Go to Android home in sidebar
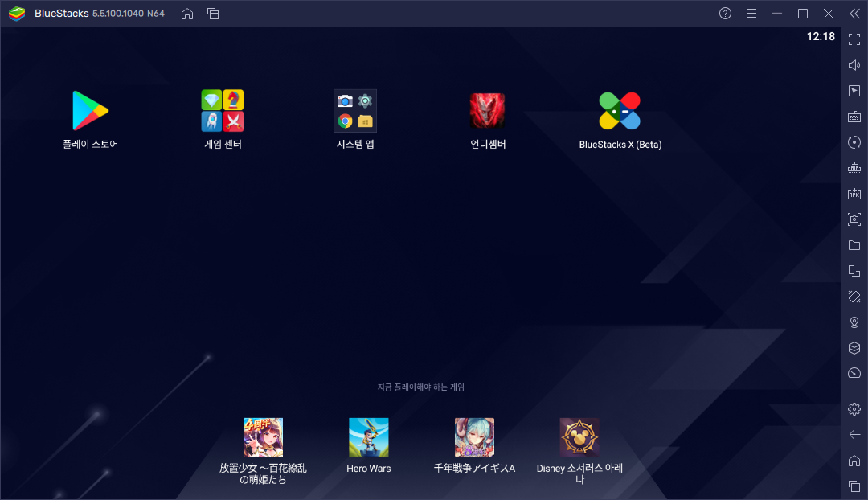 pos(854,461)
